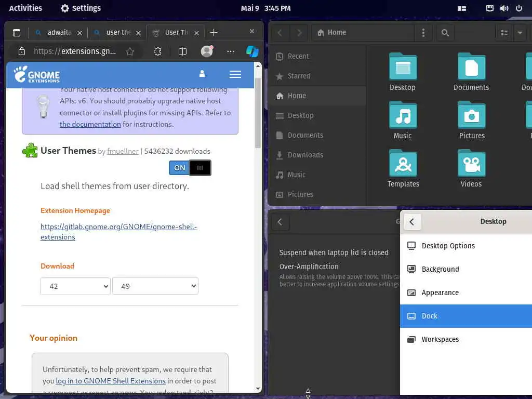Click browser page vertical scrollbar
Image resolution: width=532 pixels, height=399 pixels.
258,113
